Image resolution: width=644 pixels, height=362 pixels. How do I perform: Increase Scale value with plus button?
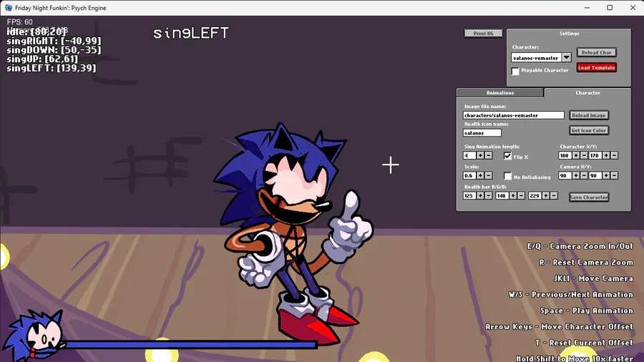click(x=480, y=176)
